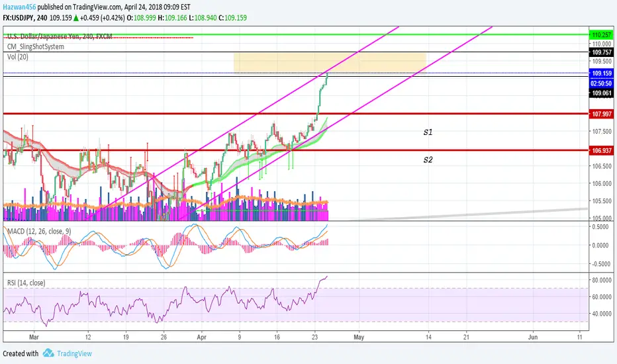Screen dimensions: 617x364
Task: Click the S2 support annotation
Action: (428, 159)
